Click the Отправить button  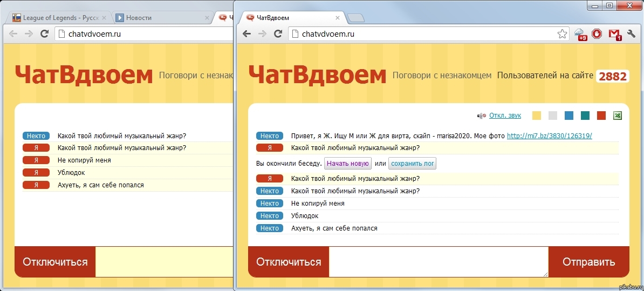[588, 262]
